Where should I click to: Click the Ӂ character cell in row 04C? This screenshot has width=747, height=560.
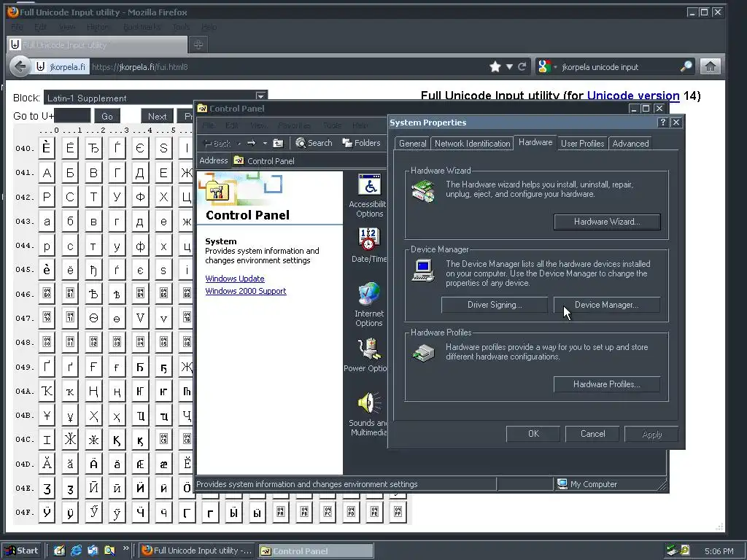pyautogui.click(x=70, y=440)
